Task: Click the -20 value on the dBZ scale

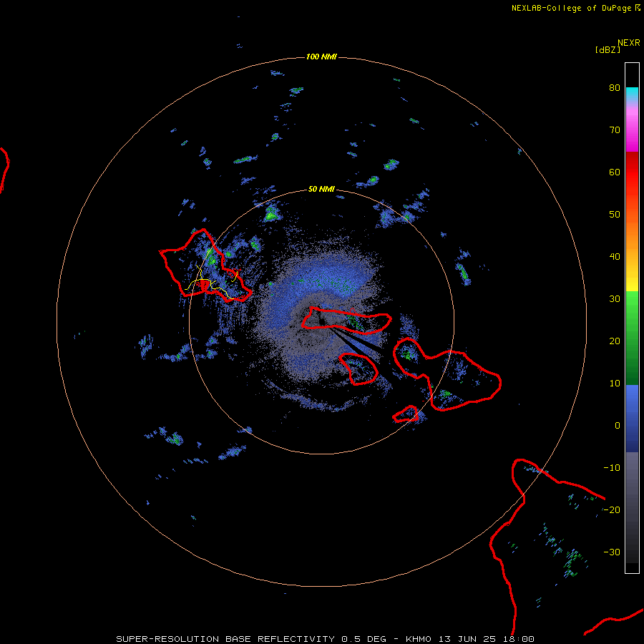Action: pyautogui.click(x=612, y=509)
